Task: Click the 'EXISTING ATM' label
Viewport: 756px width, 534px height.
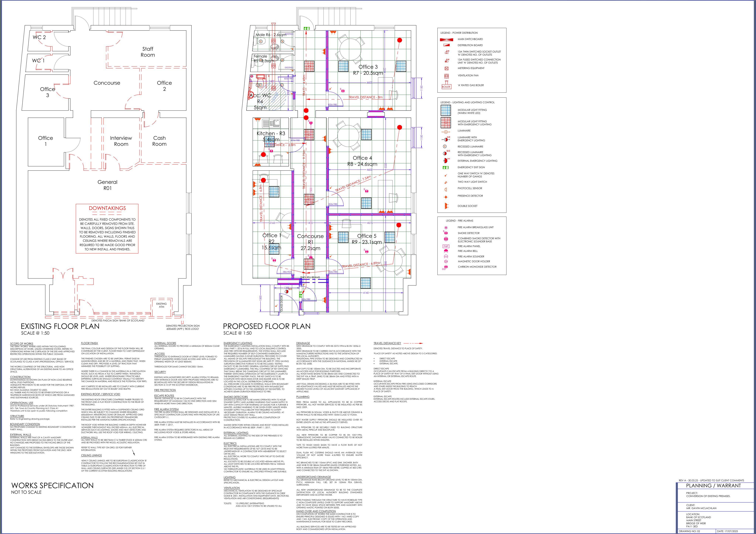Action: pos(161,305)
